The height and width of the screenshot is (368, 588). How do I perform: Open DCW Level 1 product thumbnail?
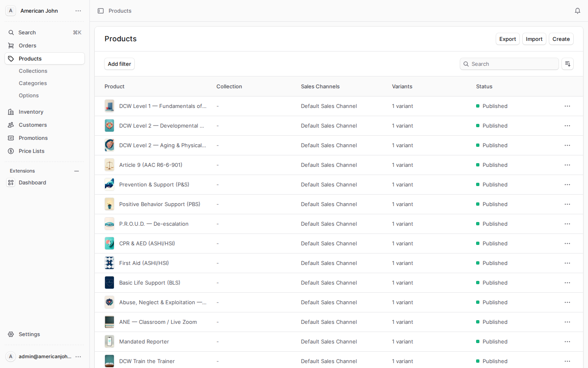pyautogui.click(x=109, y=106)
